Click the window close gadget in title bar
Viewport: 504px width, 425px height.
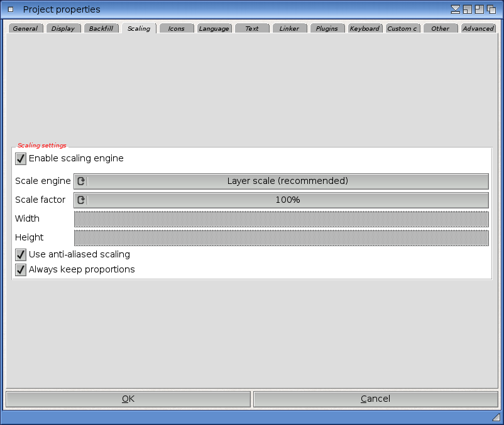click(11, 9)
